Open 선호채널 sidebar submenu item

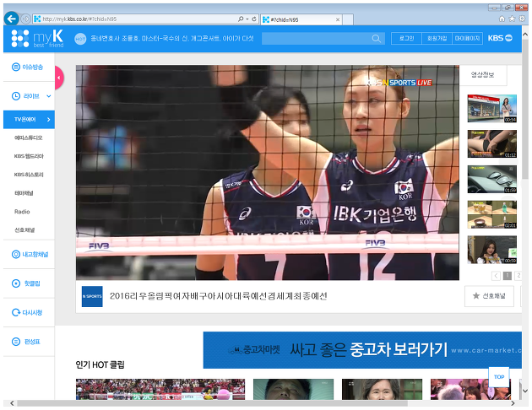coord(24,230)
